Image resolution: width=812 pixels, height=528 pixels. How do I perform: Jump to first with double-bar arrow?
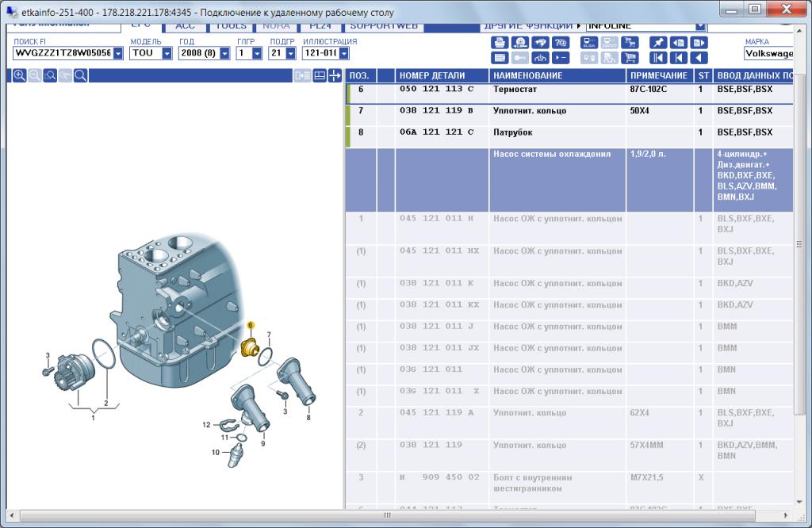click(x=658, y=58)
